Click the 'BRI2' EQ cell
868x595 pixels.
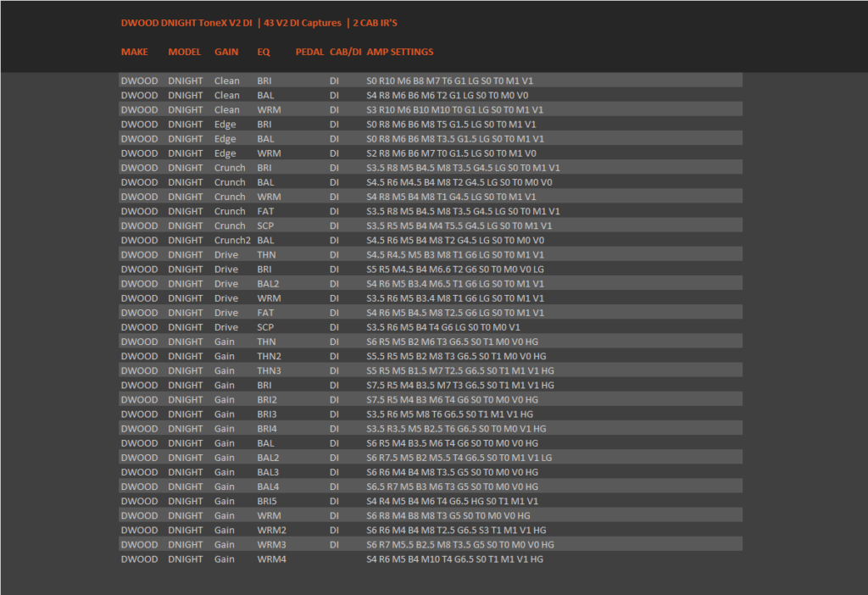(267, 399)
